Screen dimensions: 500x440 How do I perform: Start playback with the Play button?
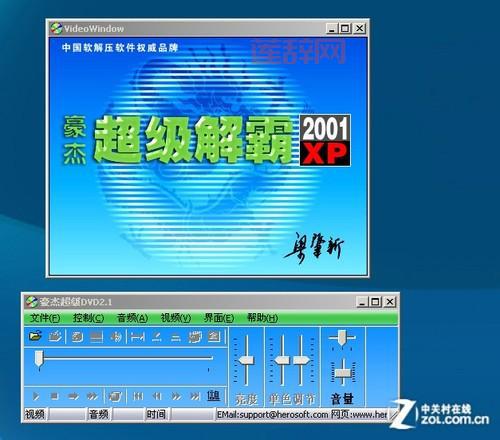36,396
